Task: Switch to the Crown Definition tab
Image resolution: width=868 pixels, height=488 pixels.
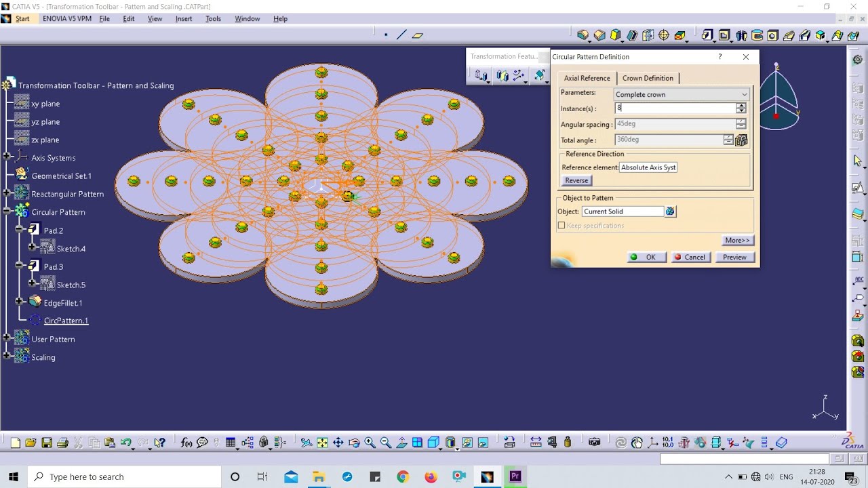Action: tap(648, 78)
